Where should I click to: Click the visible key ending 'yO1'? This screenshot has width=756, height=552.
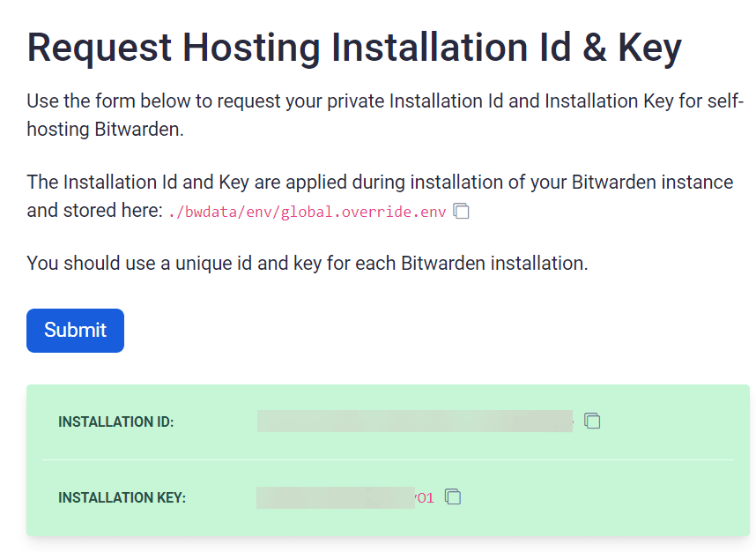coord(425,497)
